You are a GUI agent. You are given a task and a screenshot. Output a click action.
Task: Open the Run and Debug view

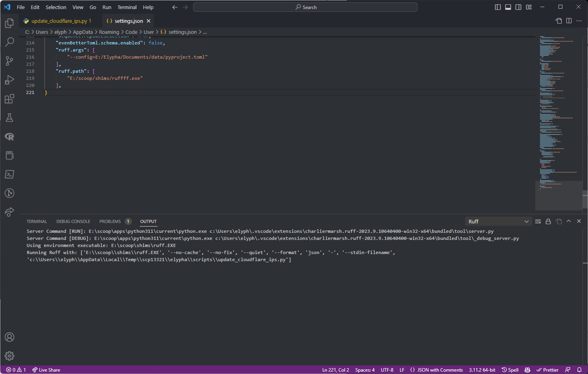coord(9,80)
